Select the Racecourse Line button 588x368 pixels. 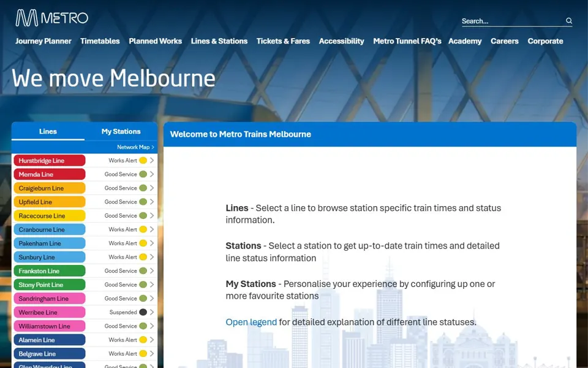(x=50, y=215)
